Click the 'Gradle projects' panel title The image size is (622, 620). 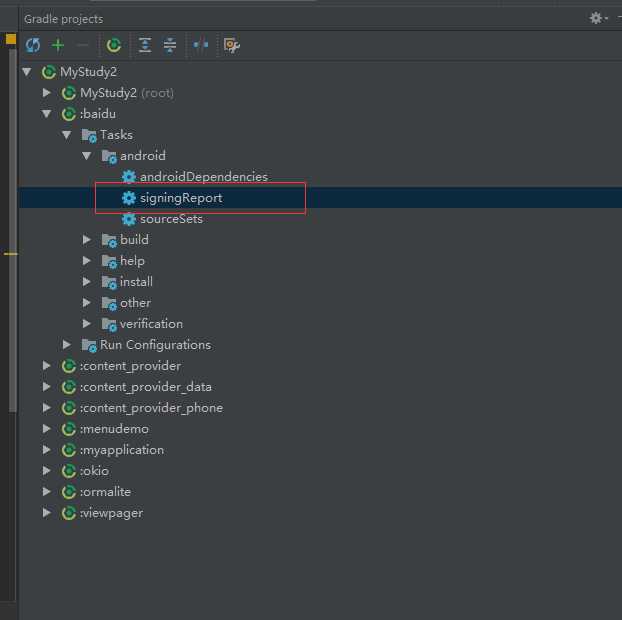(63, 19)
